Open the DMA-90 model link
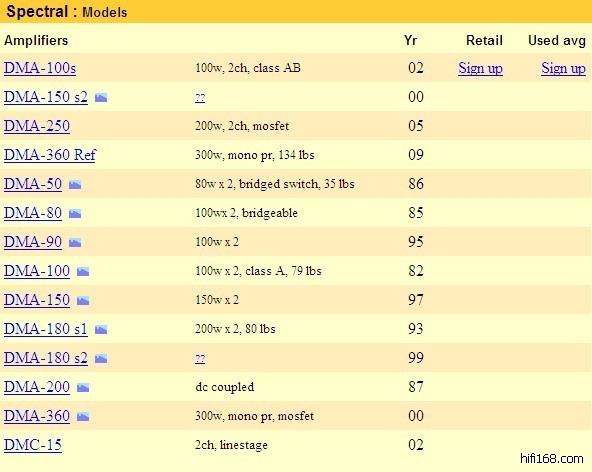Screen dimensions: 592x472 33,242
